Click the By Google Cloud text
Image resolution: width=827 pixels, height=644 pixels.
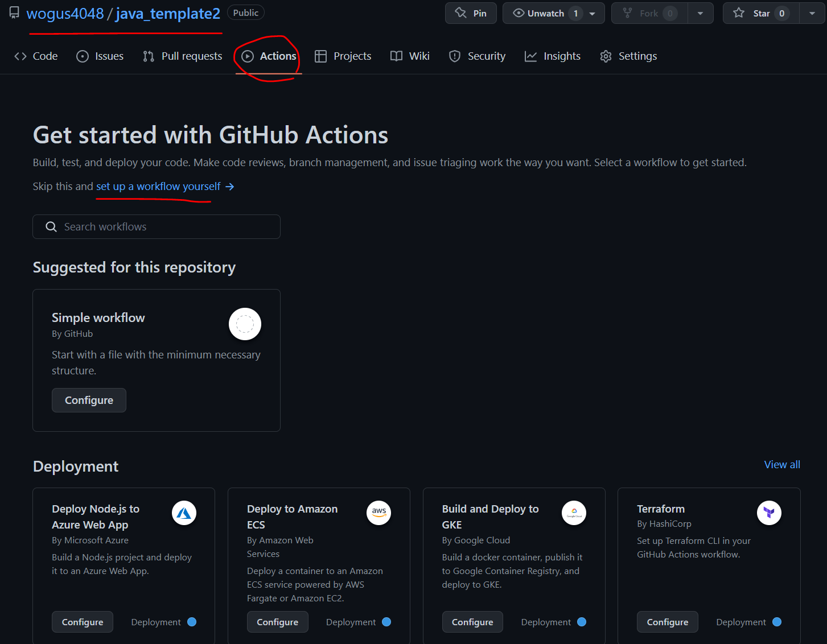tap(476, 540)
